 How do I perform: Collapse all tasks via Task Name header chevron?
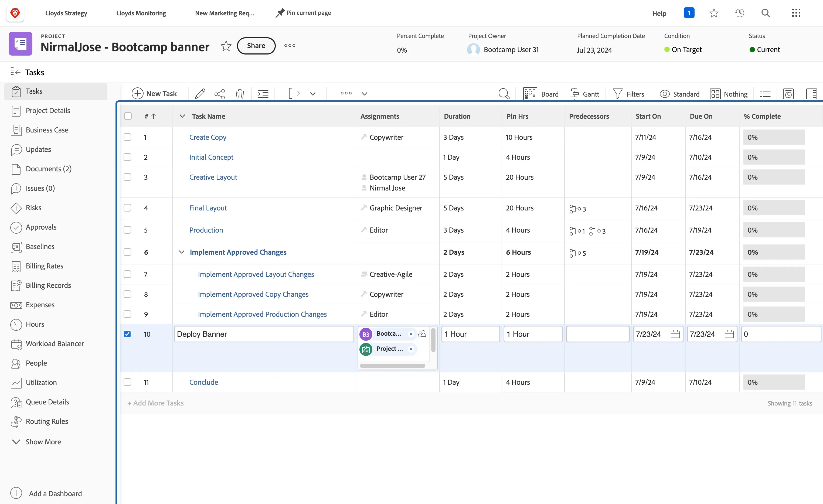pyautogui.click(x=182, y=116)
